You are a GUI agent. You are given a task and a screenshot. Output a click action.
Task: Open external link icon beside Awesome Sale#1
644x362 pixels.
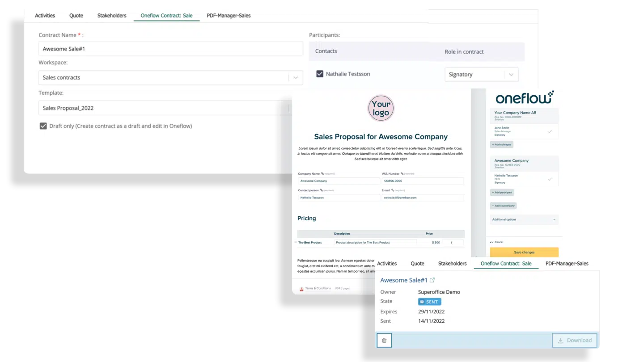click(432, 280)
